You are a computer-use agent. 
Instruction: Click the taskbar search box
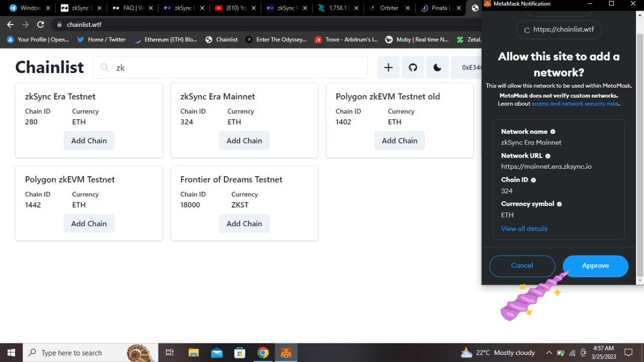click(91, 352)
